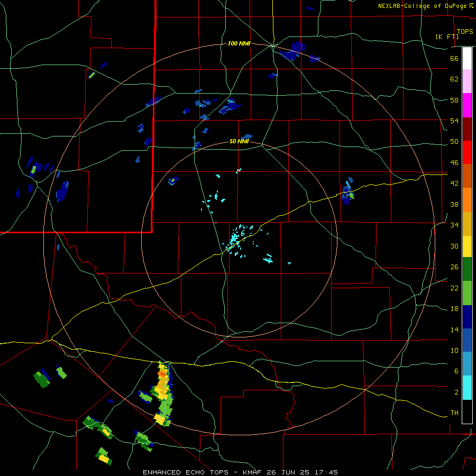Click the "KMAF" station ID in caption

coord(253,472)
